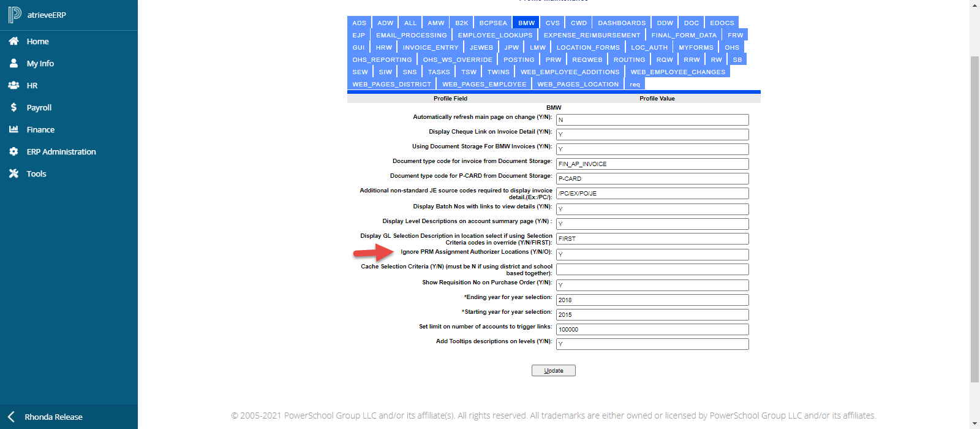Screen dimensions: 980x429
Task: Click the empty Cache Selection Criteria field
Action: pyautogui.click(x=652, y=269)
